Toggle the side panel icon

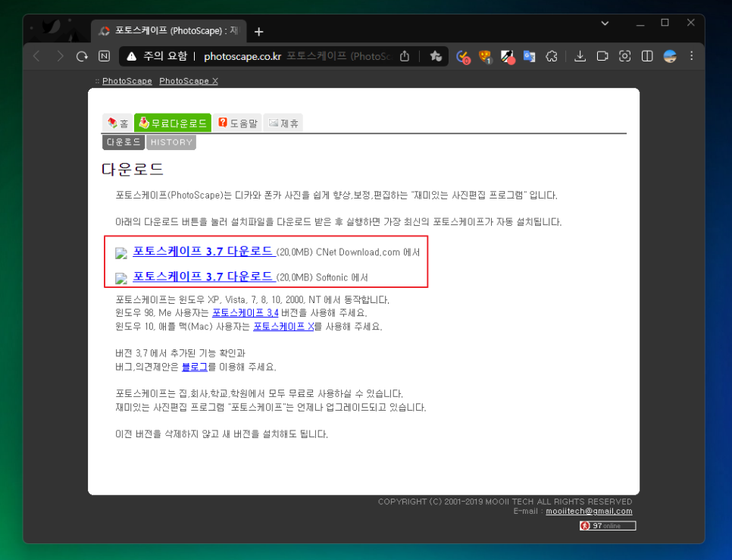647,57
